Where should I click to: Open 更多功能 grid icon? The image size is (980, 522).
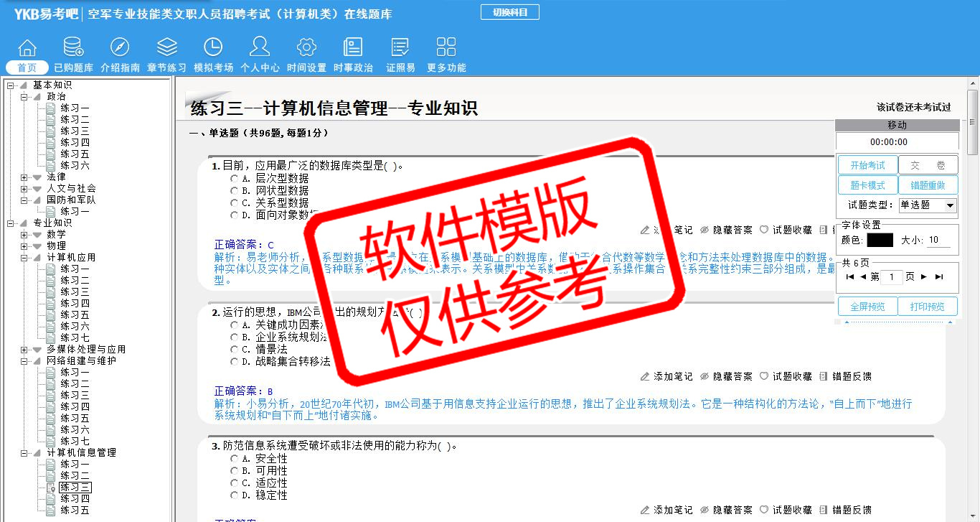(446, 47)
